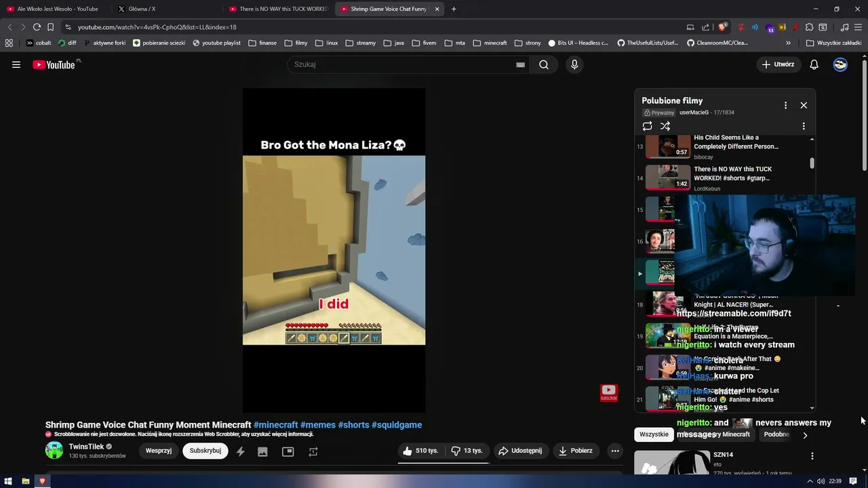Toggle the loop icon under the video
This screenshot has height=488, width=868.
tap(313, 451)
